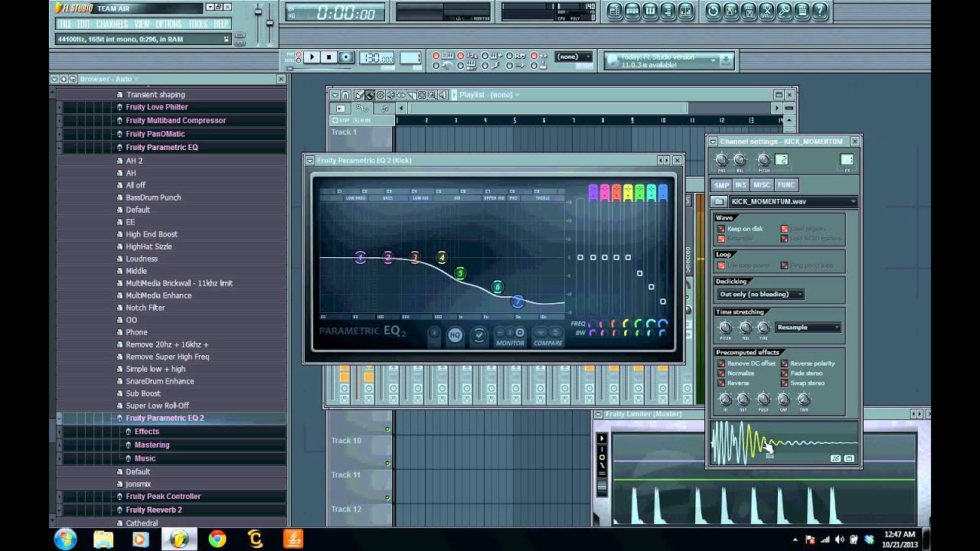Open the step sequencer view icon
This screenshot has height=551, width=980.
632,11
